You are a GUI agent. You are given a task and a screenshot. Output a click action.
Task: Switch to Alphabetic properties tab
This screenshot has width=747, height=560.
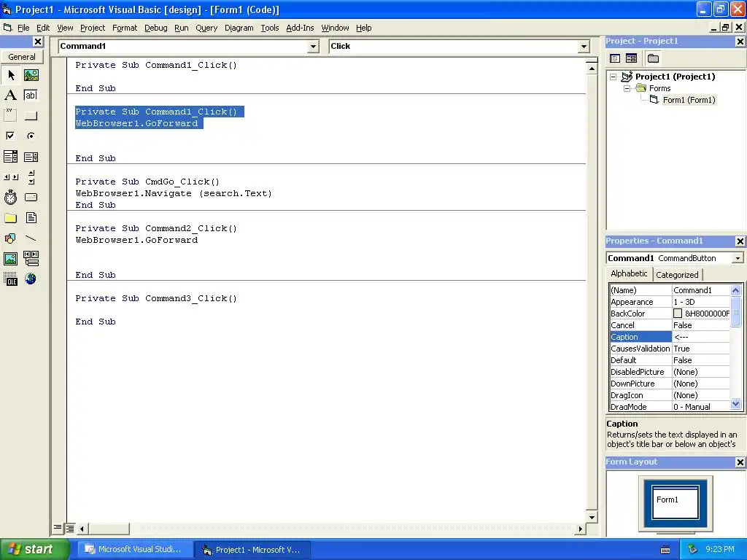point(629,274)
